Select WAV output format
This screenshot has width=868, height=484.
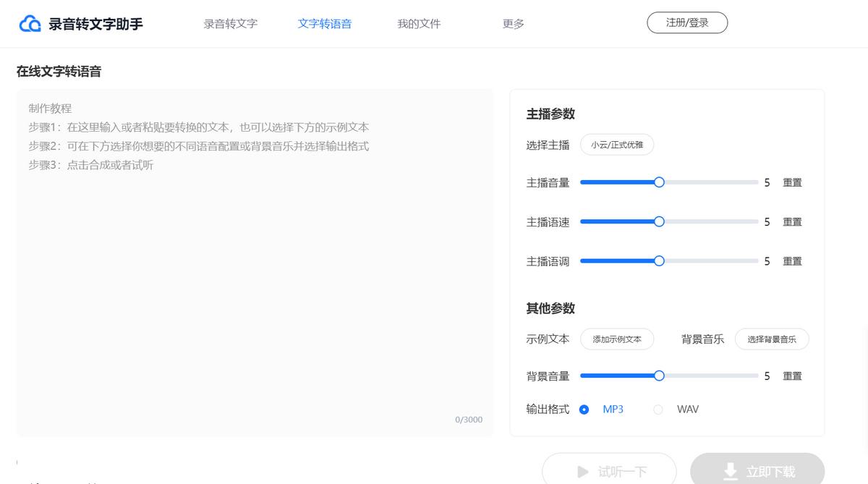tap(658, 409)
